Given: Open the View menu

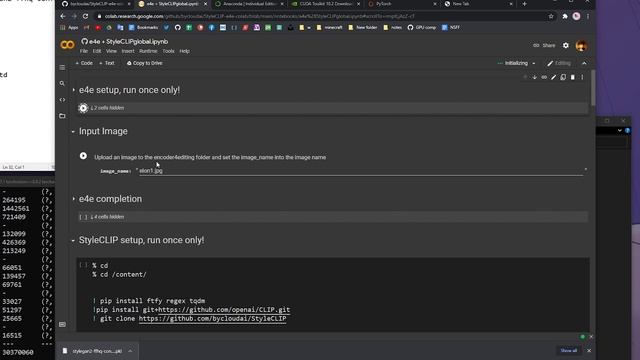Looking at the screenshot, I should coord(111,51).
